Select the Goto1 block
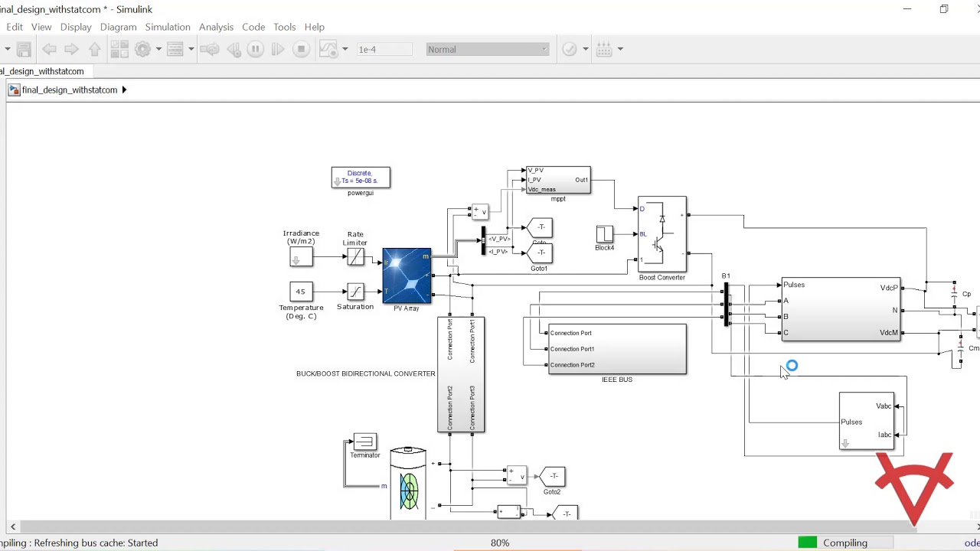This screenshot has width=980, height=551. (540, 253)
